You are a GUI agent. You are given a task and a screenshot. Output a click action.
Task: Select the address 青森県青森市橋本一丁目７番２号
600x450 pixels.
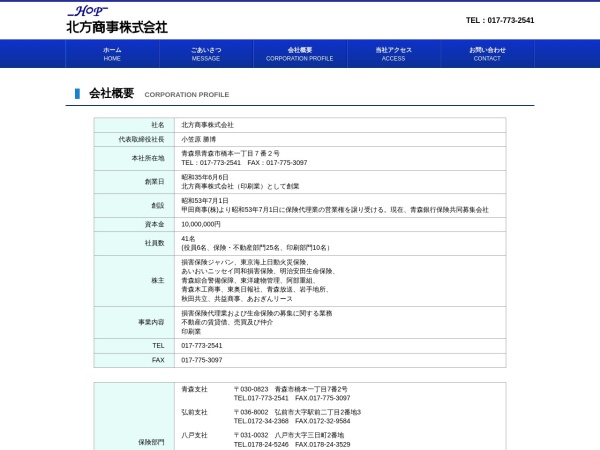click(230, 153)
